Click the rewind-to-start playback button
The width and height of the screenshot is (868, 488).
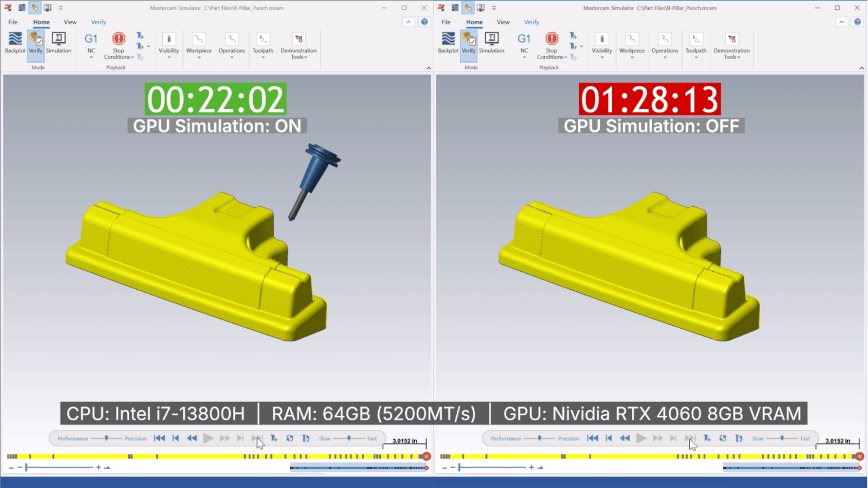coord(159,438)
